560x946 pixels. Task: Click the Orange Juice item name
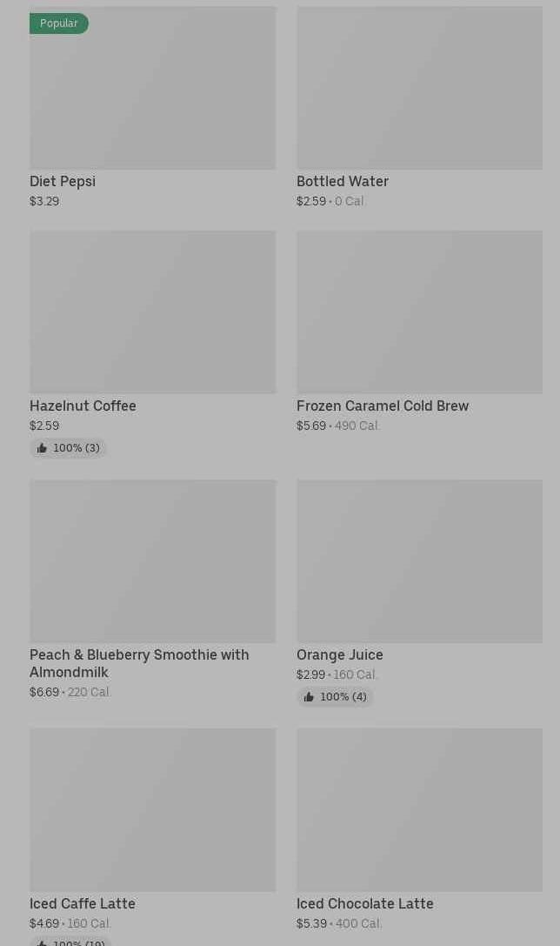340,654
